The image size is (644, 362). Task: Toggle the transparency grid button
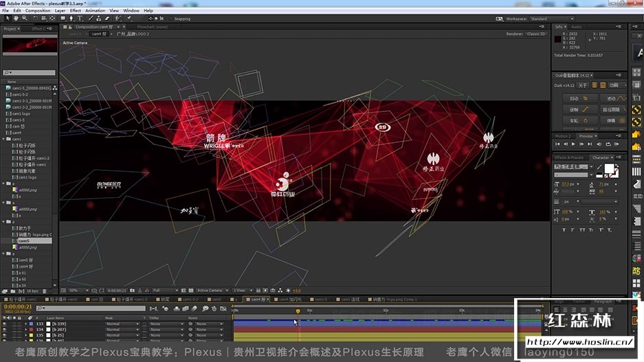(x=191, y=291)
